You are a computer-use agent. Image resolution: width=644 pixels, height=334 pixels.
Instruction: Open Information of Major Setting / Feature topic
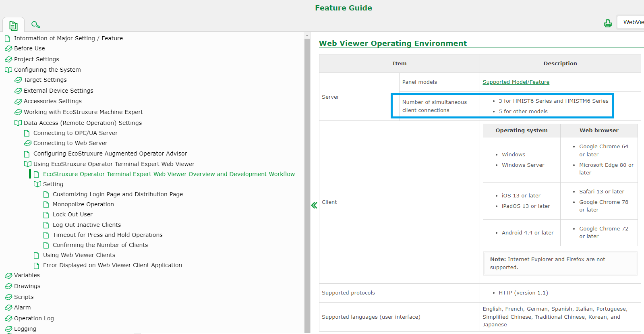68,38
